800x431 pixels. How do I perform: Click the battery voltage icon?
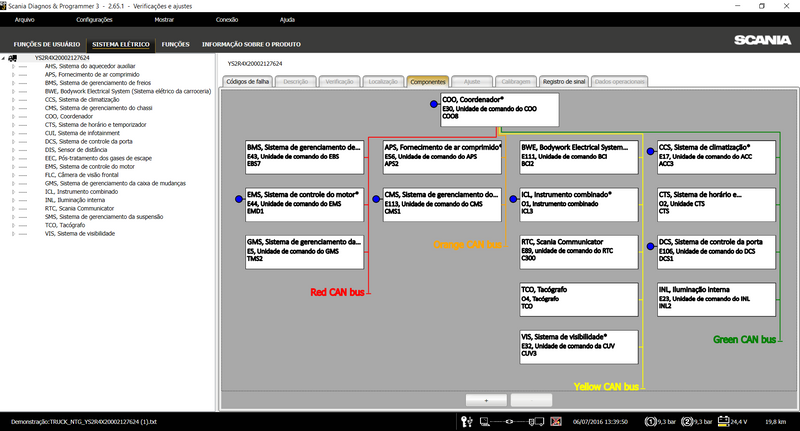tap(723, 421)
